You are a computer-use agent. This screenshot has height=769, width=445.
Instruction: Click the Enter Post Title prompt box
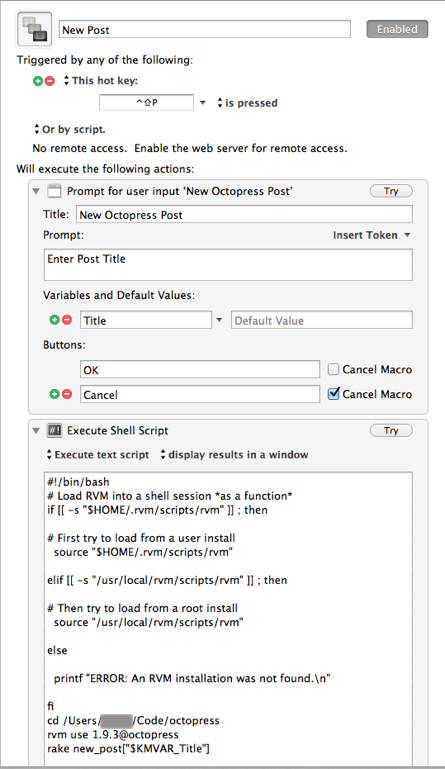tap(228, 265)
